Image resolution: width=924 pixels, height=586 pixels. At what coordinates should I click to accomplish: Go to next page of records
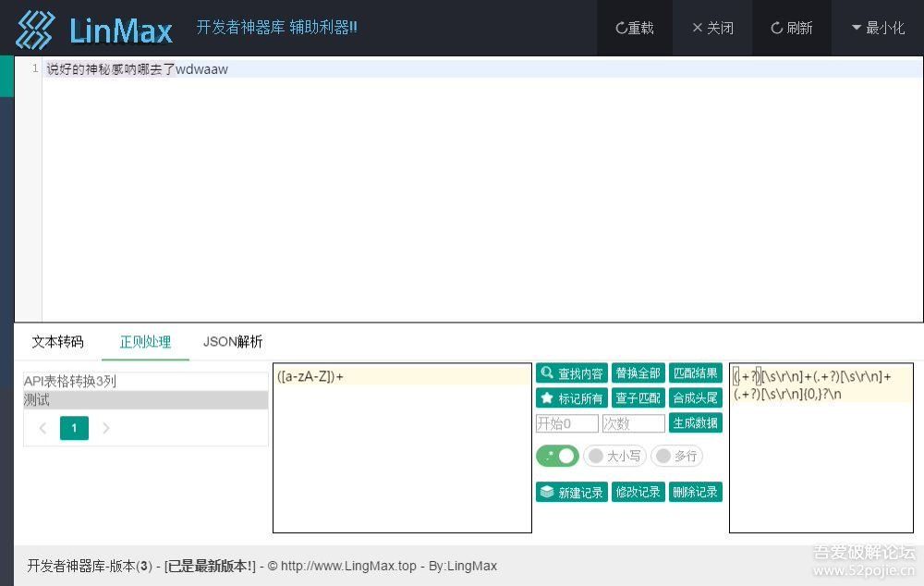(106, 428)
